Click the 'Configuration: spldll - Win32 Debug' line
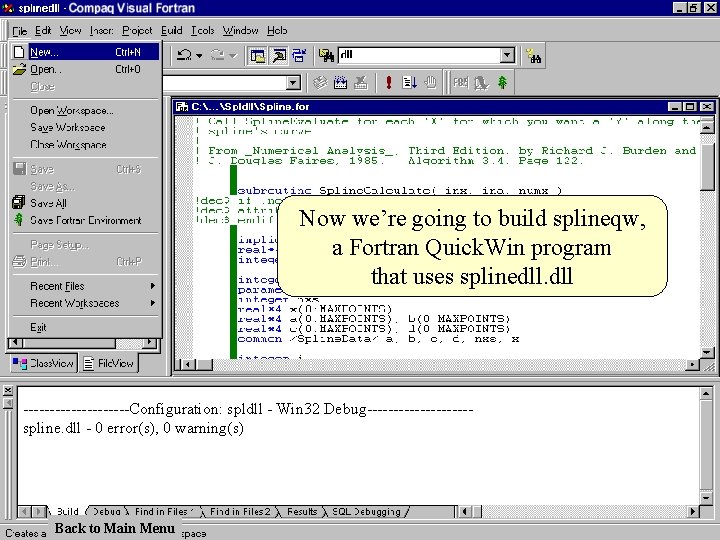This screenshot has height=540, width=720. (248, 409)
